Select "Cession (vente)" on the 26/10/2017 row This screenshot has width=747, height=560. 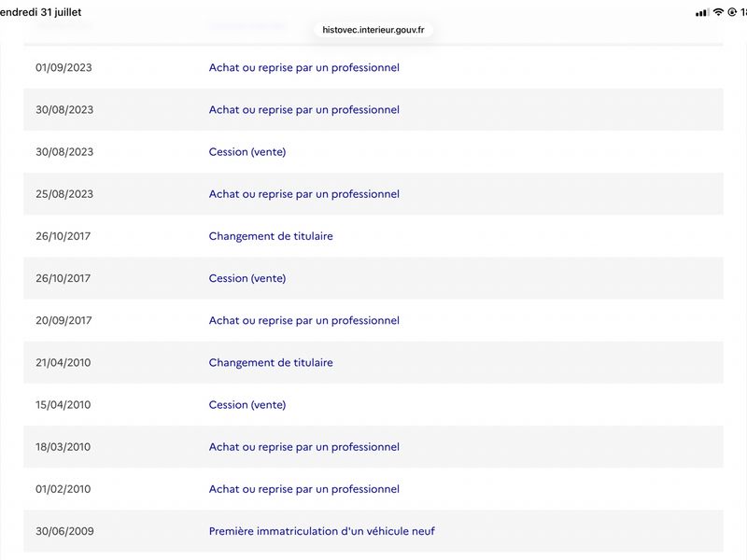point(247,278)
